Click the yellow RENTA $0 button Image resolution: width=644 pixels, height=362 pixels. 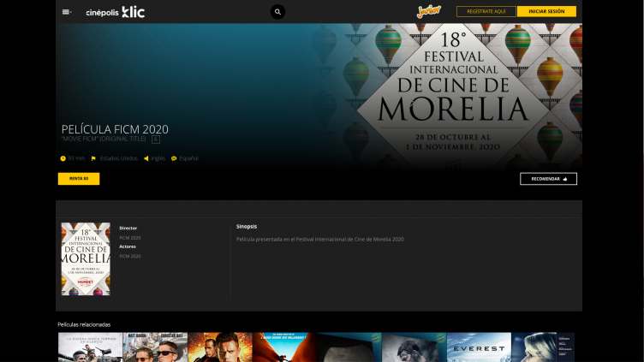coord(79,179)
